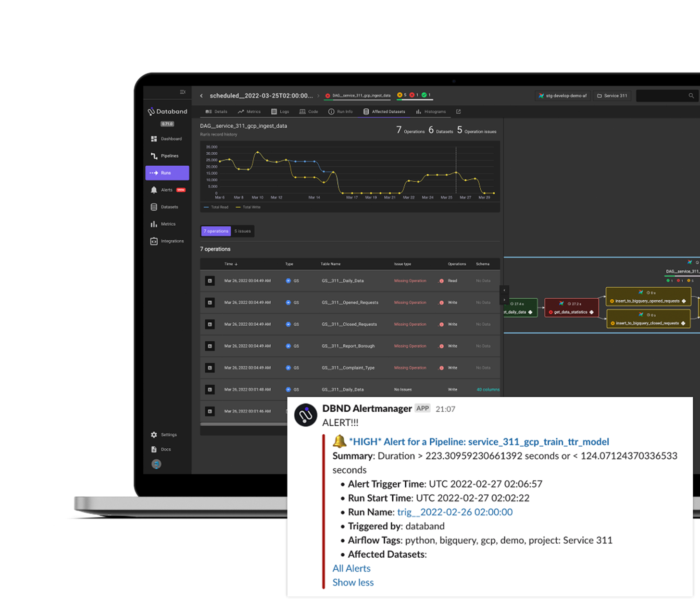
Task: Open Docs in the sidebar
Action: [162, 449]
